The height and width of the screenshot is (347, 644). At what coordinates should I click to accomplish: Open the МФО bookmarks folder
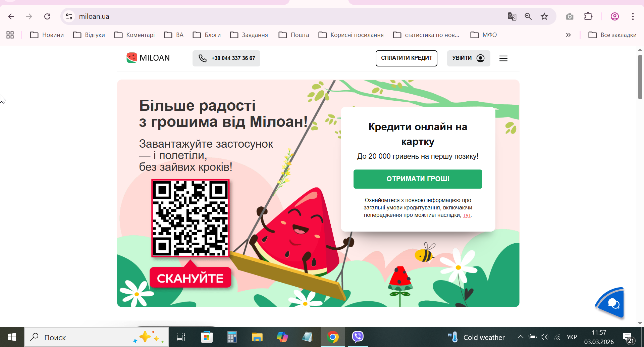484,35
